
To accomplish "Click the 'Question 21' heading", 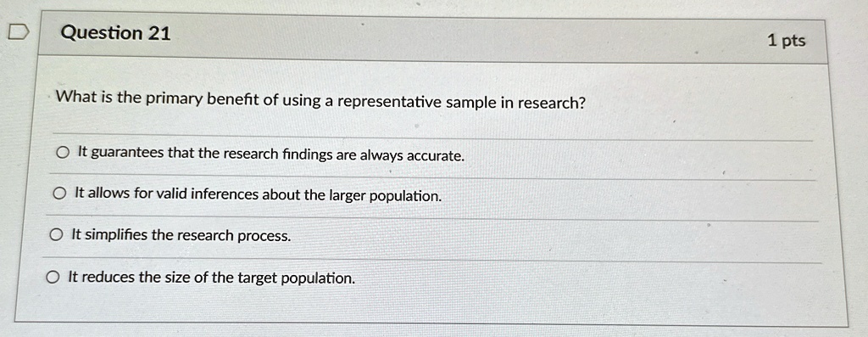I will point(115,33).
